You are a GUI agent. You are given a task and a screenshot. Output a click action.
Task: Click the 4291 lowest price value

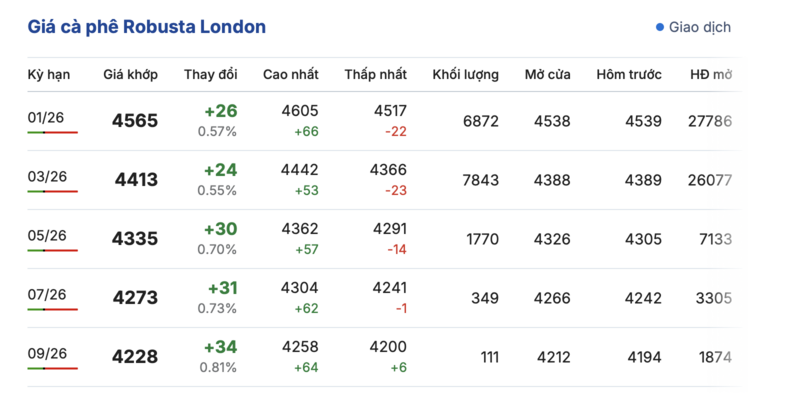point(389,229)
